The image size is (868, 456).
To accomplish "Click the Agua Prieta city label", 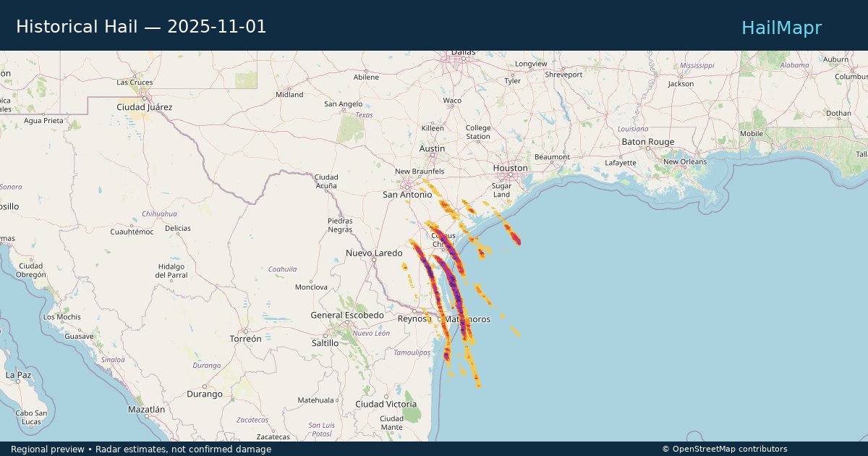I will [43, 120].
